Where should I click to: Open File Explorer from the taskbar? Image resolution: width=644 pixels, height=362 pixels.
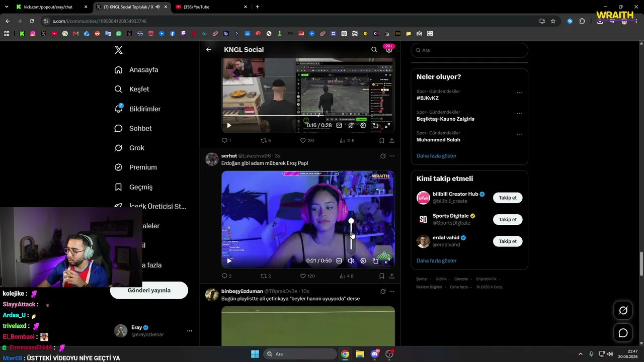point(360,354)
